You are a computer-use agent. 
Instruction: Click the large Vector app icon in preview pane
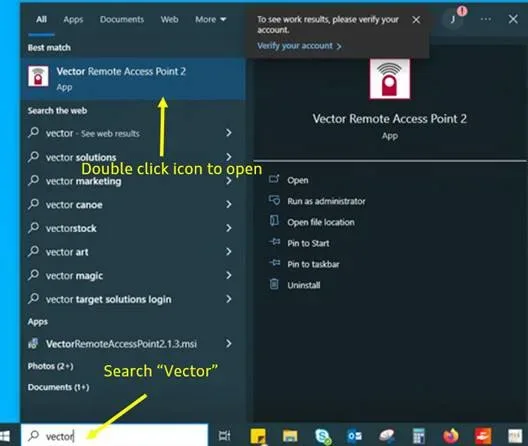click(x=390, y=79)
